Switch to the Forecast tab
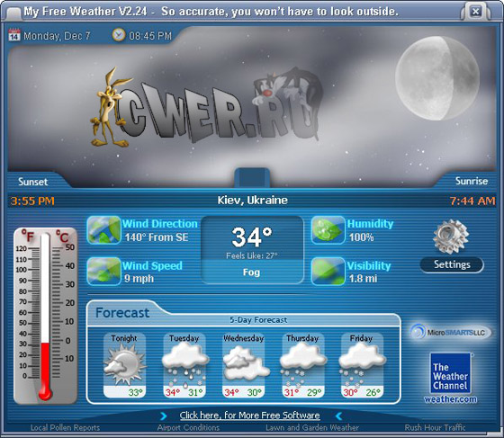This screenshot has width=504, height=438. [122, 312]
